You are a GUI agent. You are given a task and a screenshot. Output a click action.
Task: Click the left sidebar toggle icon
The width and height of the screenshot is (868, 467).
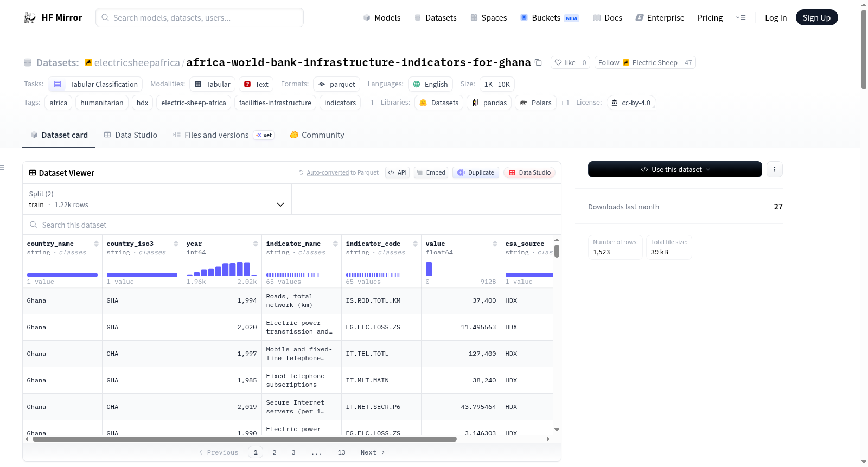(2, 168)
